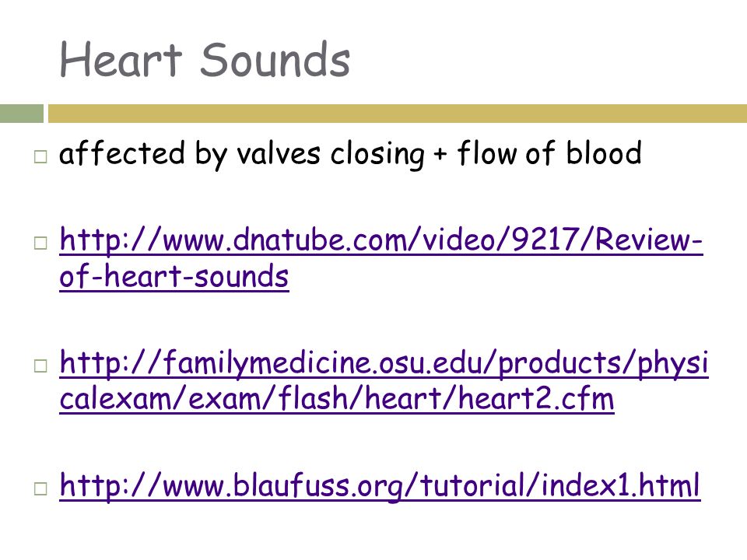
Task: Open the blaufuss.org tutorial link
Action: [380, 485]
